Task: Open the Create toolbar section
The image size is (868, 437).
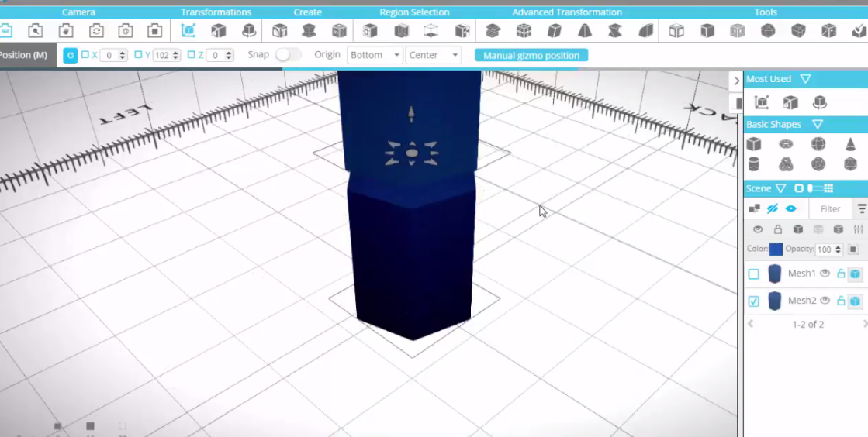Action: pos(308,12)
